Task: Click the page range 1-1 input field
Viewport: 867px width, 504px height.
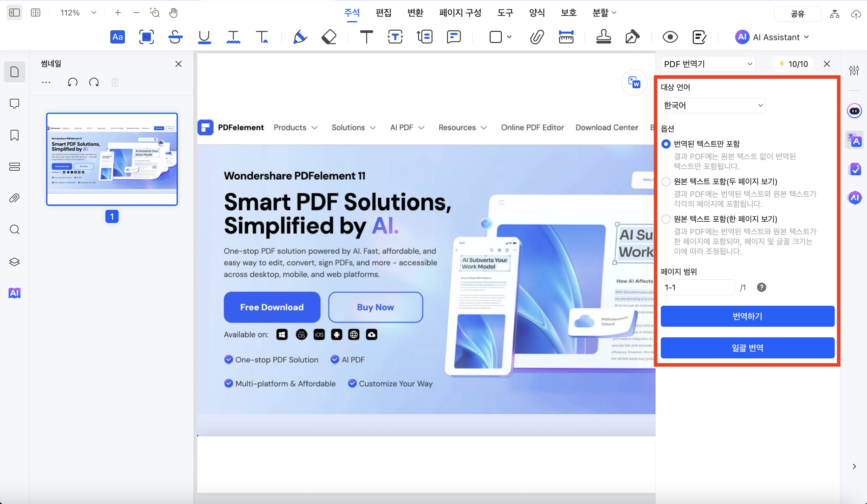Action: click(x=697, y=287)
